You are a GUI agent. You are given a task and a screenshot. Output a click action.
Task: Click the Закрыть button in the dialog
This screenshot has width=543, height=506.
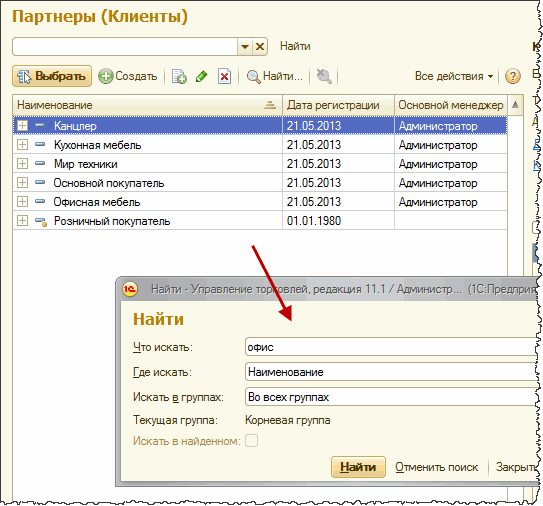(516, 467)
